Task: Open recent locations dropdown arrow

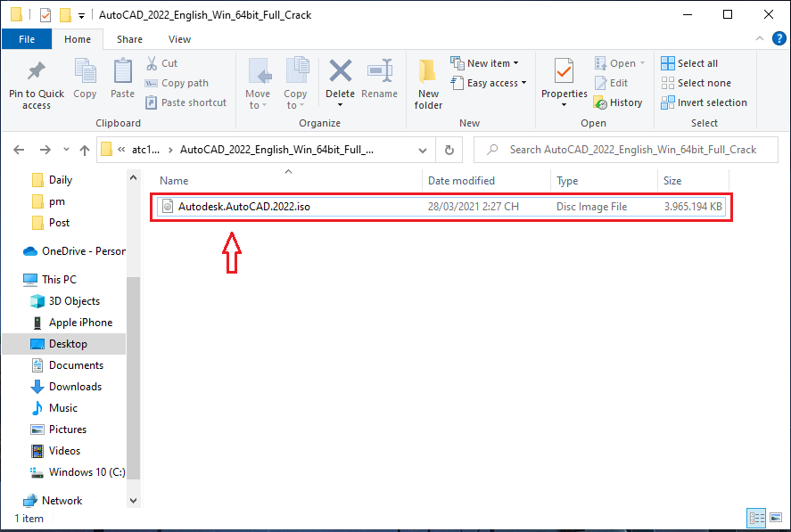Action: coord(66,150)
